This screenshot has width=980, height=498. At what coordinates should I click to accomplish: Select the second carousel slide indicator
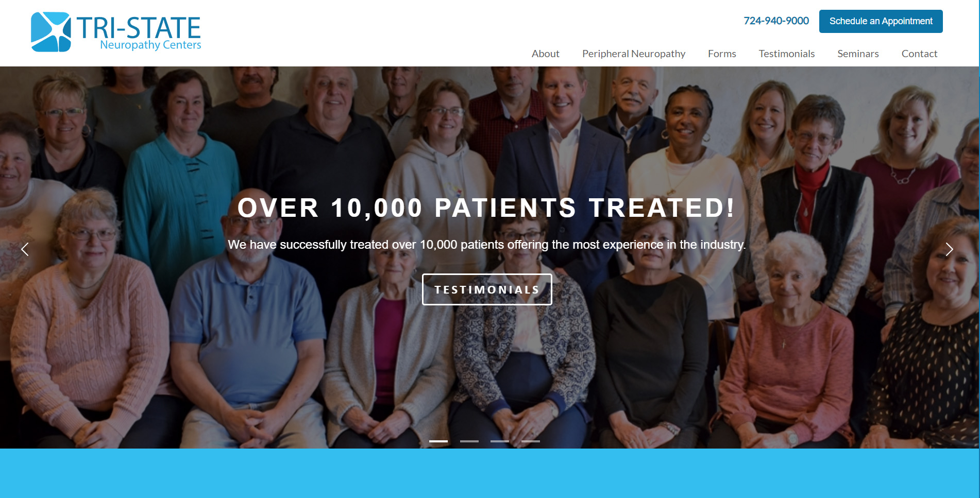(469, 441)
